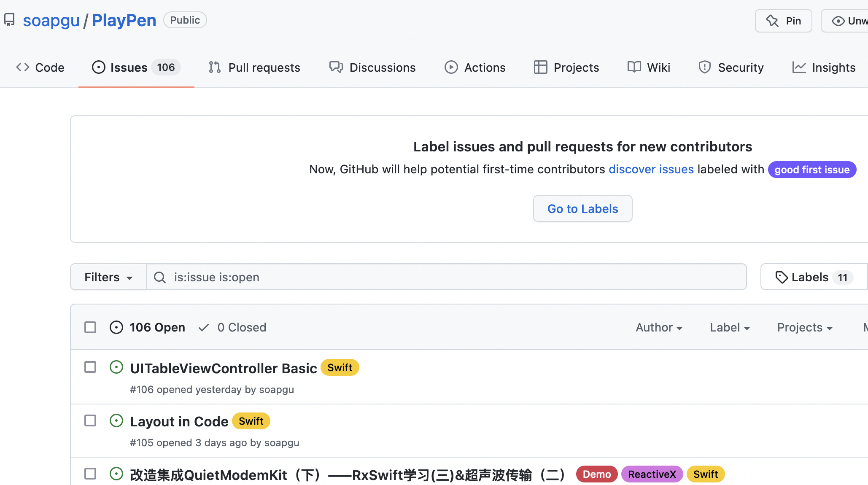Open the Insights tab
868x485 pixels.
[824, 67]
